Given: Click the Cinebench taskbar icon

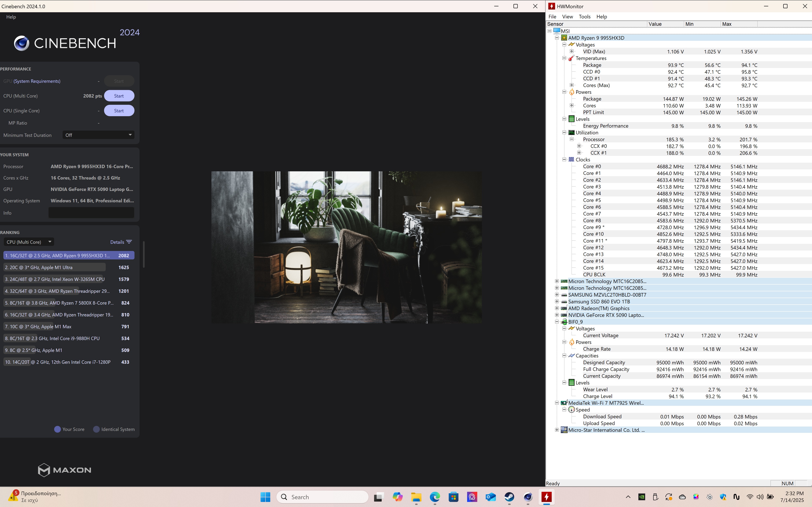Looking at the screenshot, I should (528, 497).
